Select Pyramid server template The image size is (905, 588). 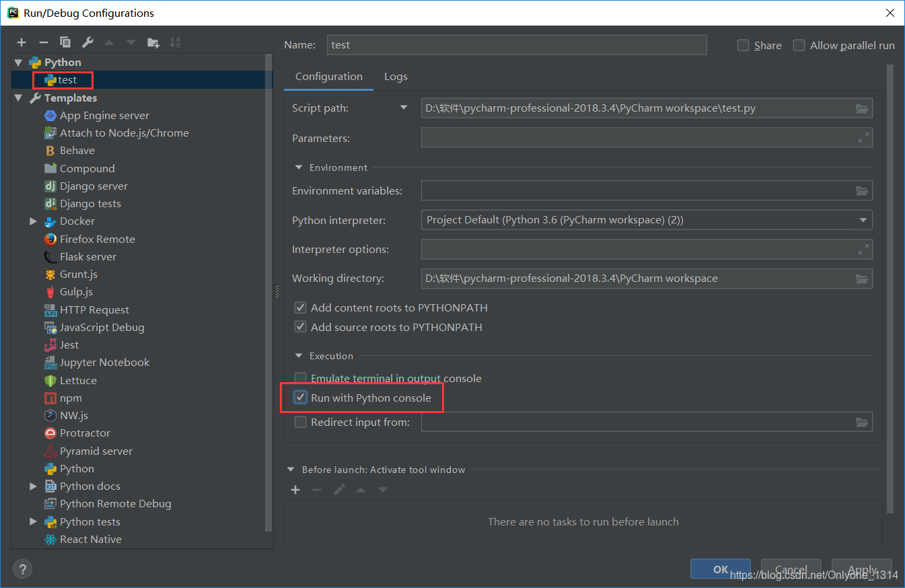(x=88, y=451)
